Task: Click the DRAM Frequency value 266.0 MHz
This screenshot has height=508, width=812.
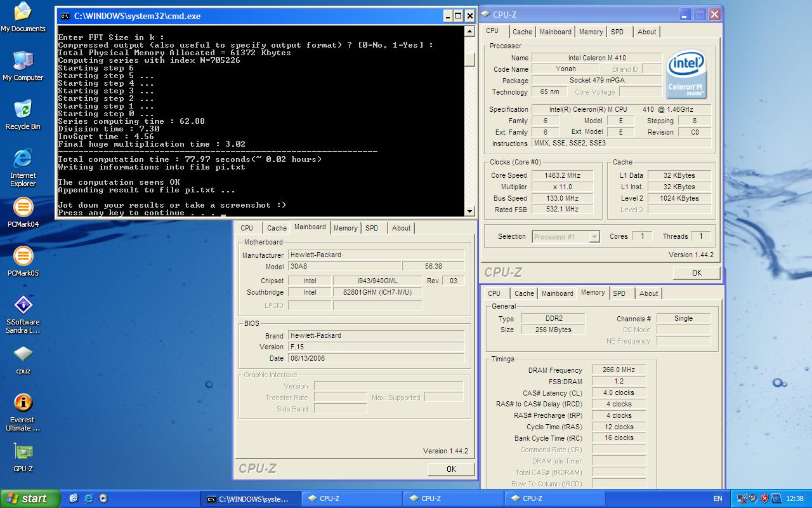Action: [x=619, y=370]
